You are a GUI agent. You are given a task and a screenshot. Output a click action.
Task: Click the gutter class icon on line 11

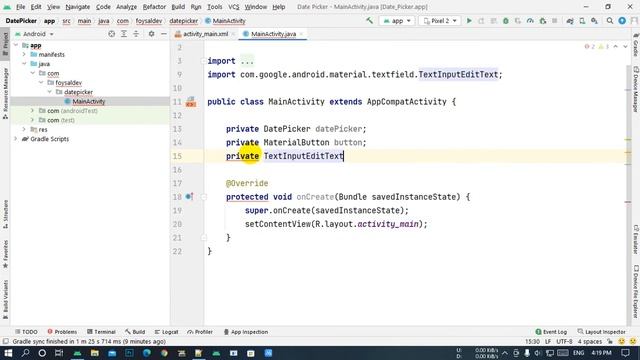tap(191, 102)
